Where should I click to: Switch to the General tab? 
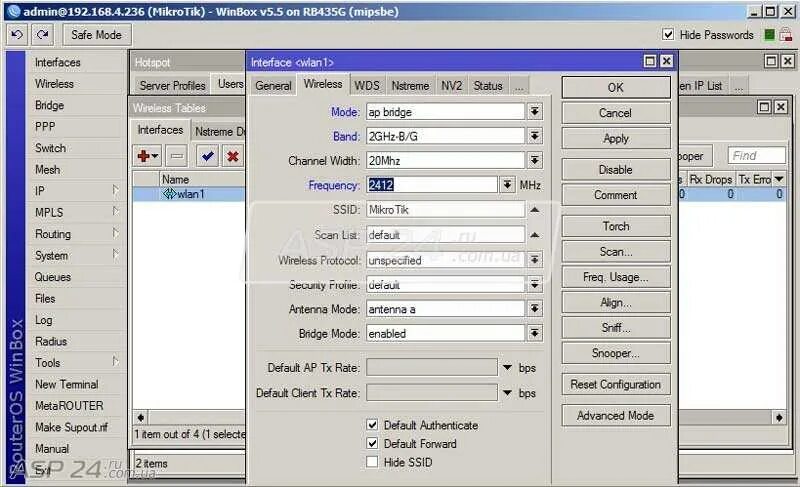pos(273,86)
